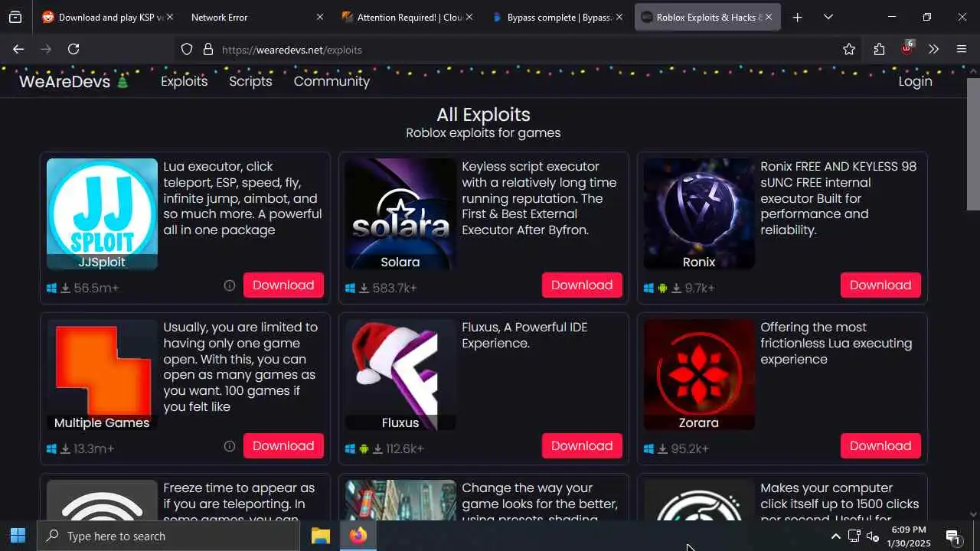Viewport: 980px width, 551px height.
Task: Click the Windows platform icon on Solara card
Action: pos(350,289)
